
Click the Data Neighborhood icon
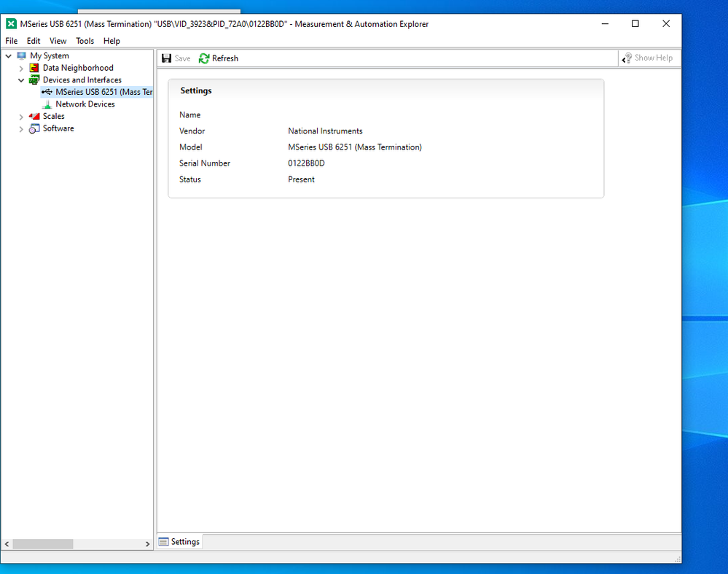34,68
